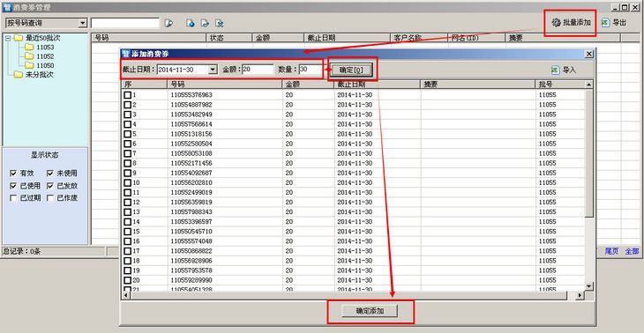Viewport: 644px width, 333px height.
Task: Toggle the 已发放 status checkbox
Action: 50,186
